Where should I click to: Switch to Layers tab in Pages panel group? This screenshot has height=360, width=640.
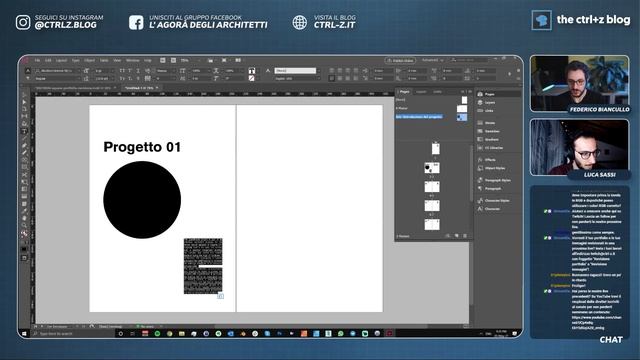coord(421,92)
